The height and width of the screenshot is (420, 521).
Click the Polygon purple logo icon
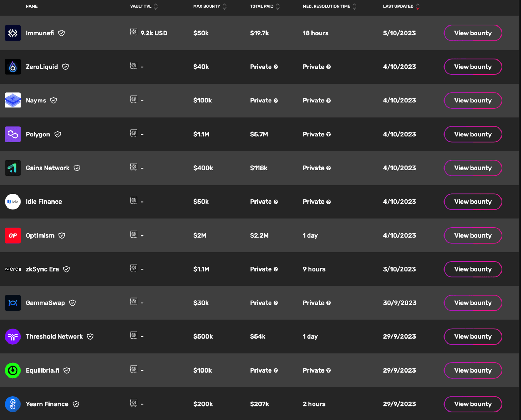[x=13, y=134]
